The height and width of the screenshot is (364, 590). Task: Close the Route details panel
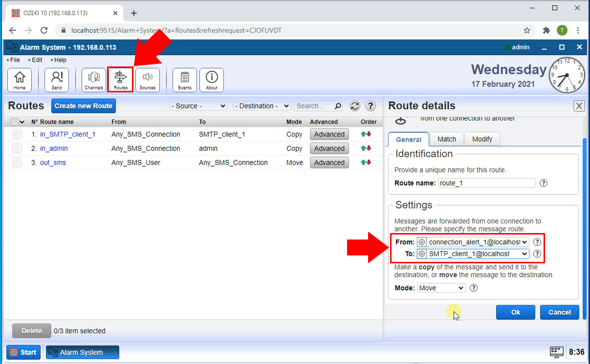[x=579, y=106]
